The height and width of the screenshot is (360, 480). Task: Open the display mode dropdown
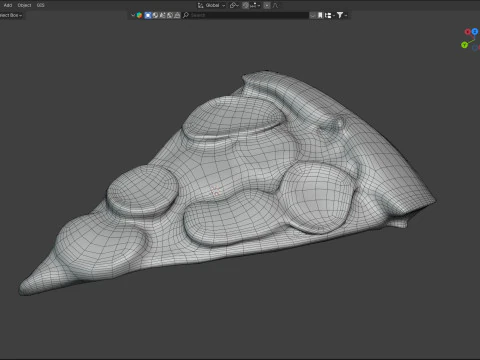click(x=329, y=15)
